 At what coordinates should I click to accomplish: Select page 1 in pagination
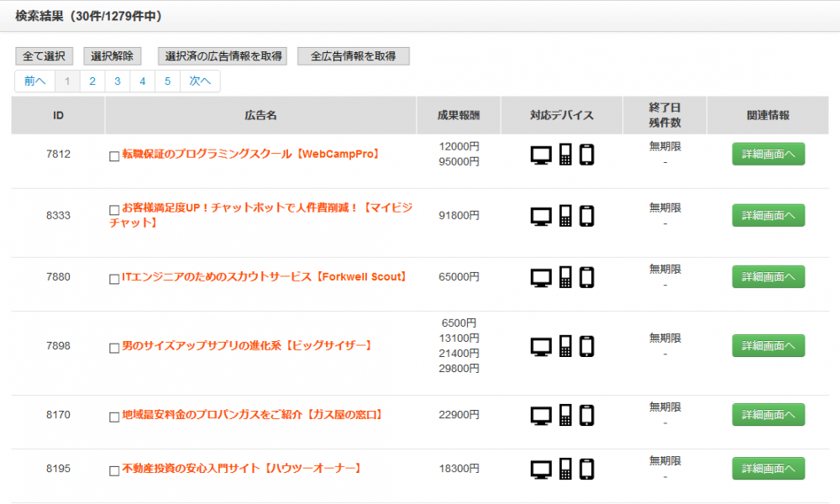(67, 81)
